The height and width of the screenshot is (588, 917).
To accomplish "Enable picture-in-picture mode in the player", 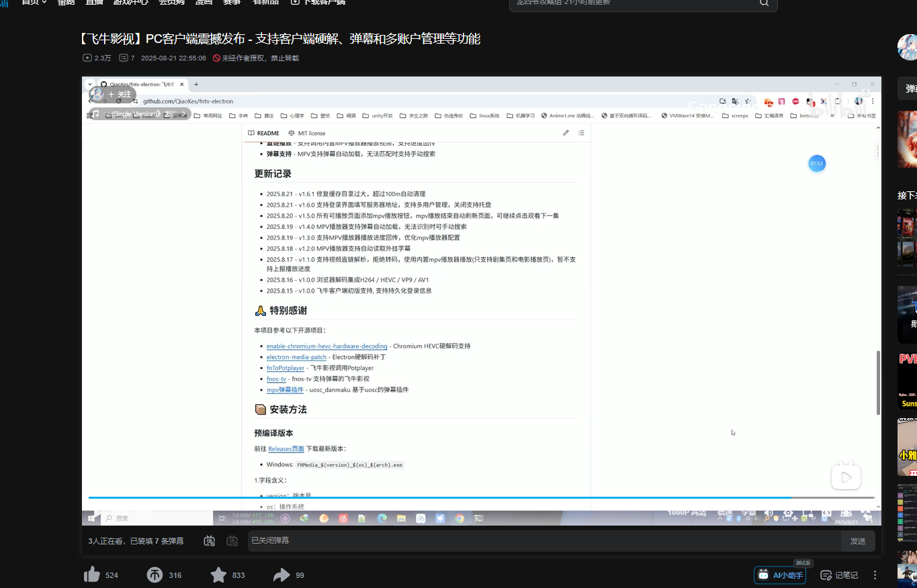I will [x=808, y=513].
